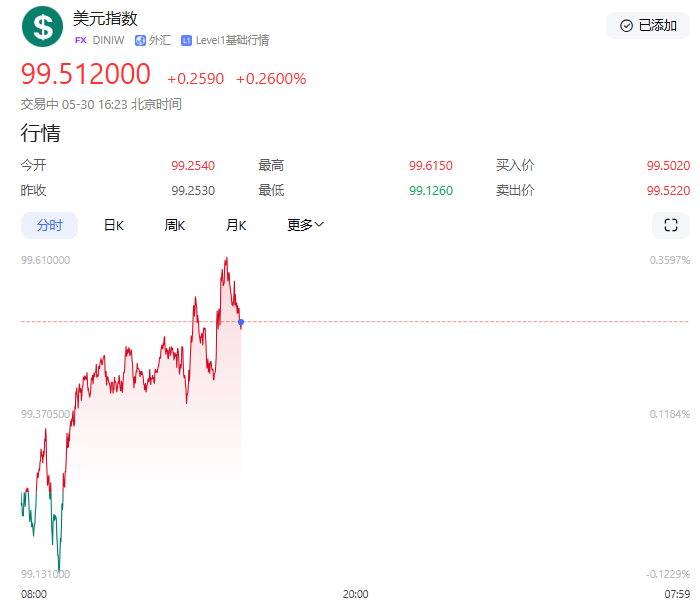This screenshot has width=700, height=614.
Task: Click the 99.131000 axis label
Action: 46,574
